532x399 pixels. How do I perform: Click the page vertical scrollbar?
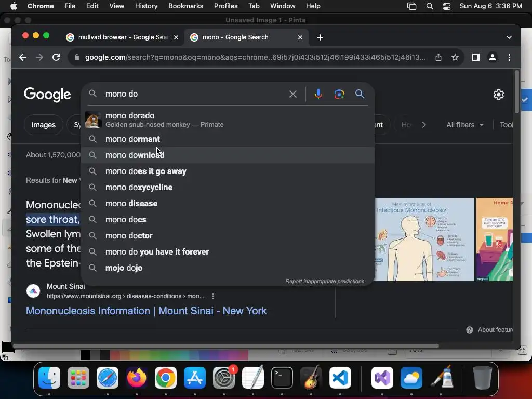click(x=517, y=91)
